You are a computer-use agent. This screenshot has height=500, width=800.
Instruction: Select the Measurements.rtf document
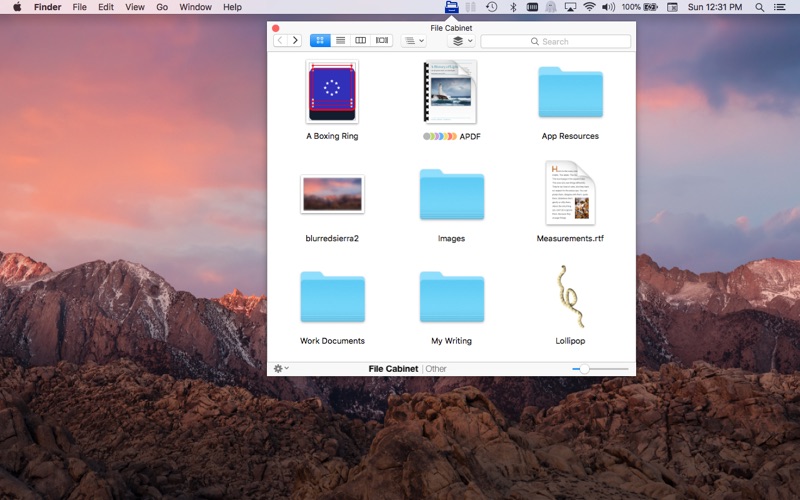click(570, 194)
